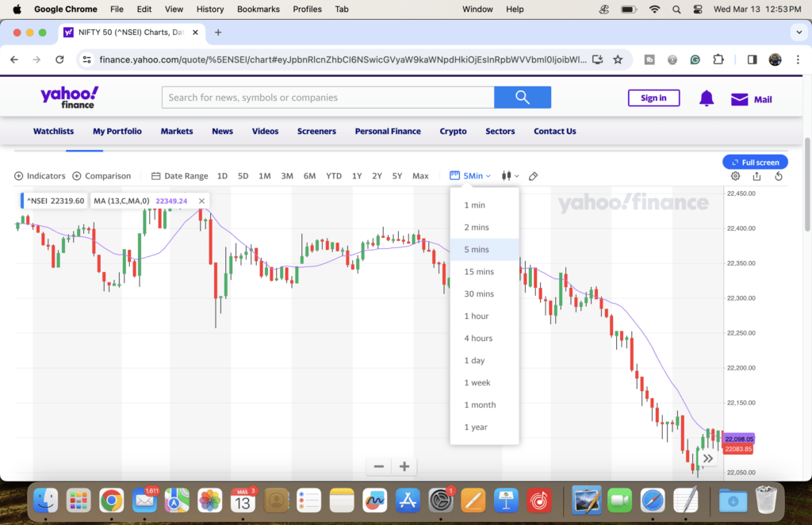The width and height of the screenshot is (812, 525).
Task: Set range to 1M
Action: (x=265, y=176)
